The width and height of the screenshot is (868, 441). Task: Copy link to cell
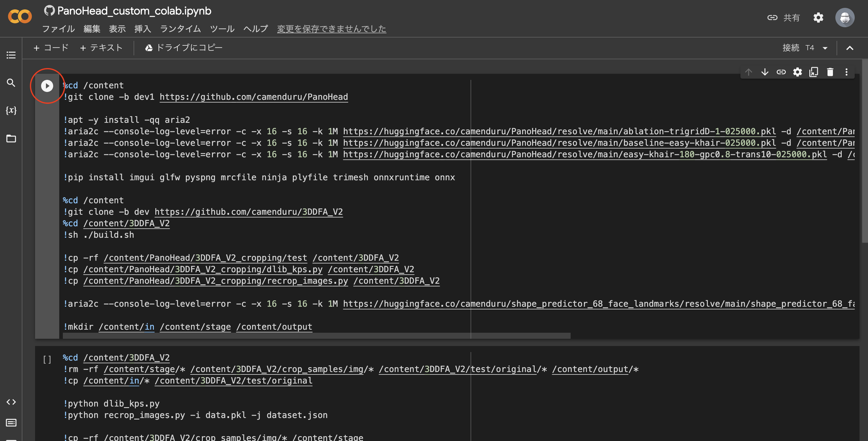click(781, 72)
